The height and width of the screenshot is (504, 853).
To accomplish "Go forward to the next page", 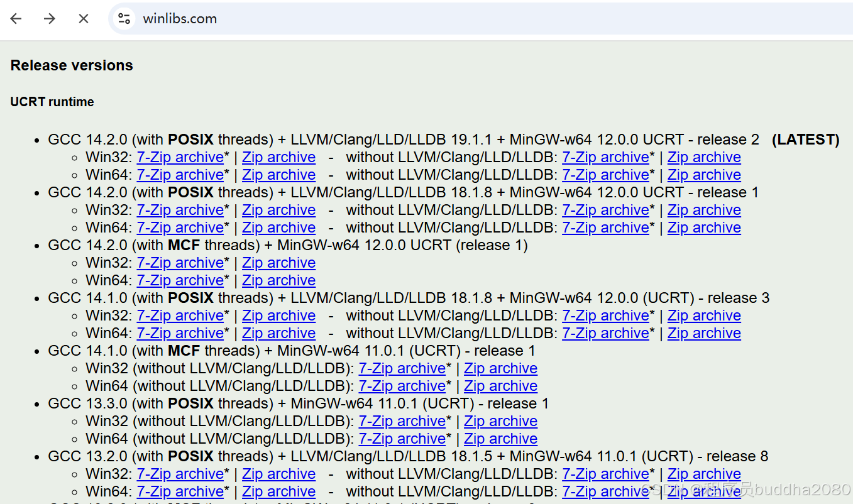I will coord(50,19).
